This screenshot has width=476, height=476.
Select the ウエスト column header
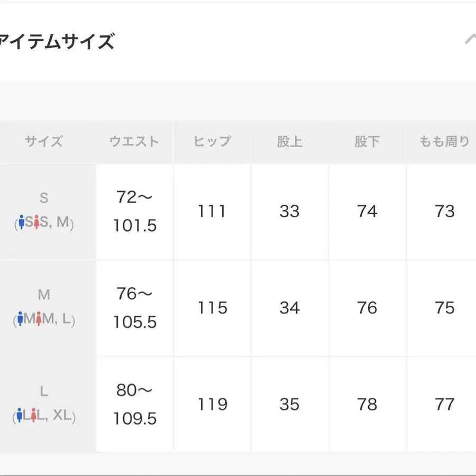[134, 141]
